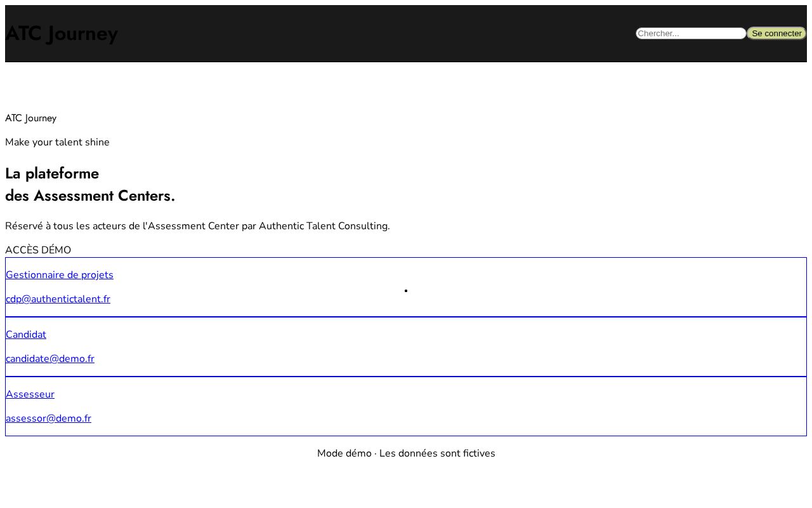Click the Se connecter button

point(776,33)
